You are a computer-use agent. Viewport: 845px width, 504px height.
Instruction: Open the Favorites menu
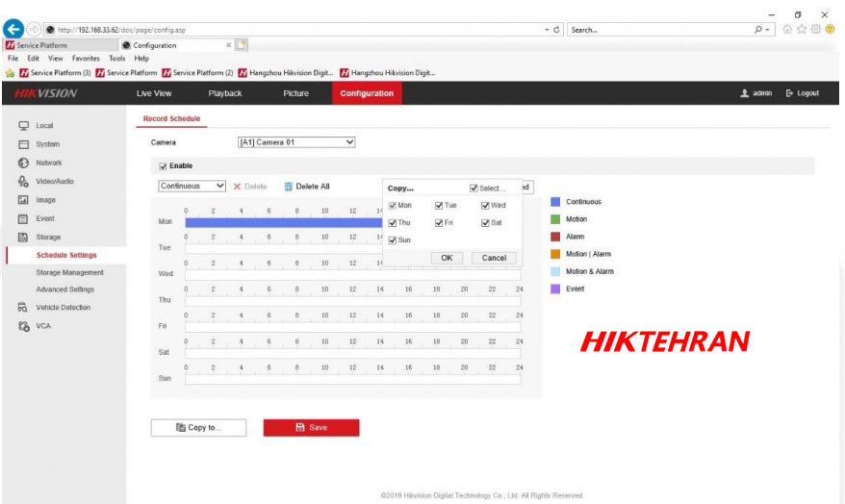coord(86,58)
